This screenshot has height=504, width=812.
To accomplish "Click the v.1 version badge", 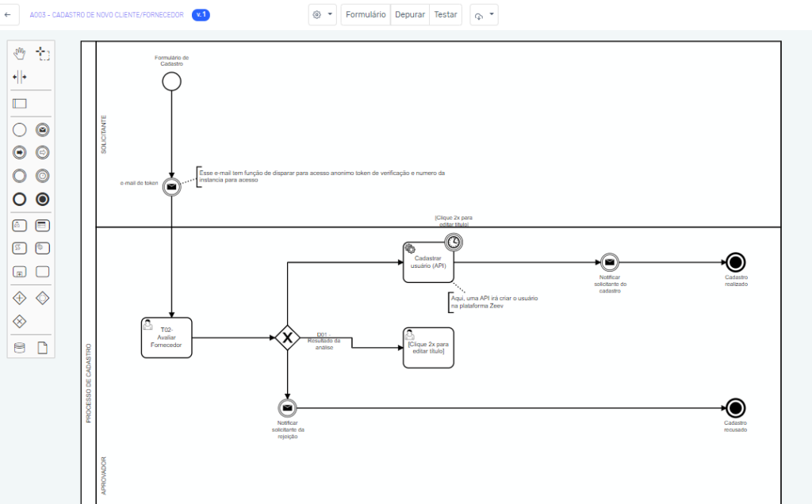I will [201, 13].
